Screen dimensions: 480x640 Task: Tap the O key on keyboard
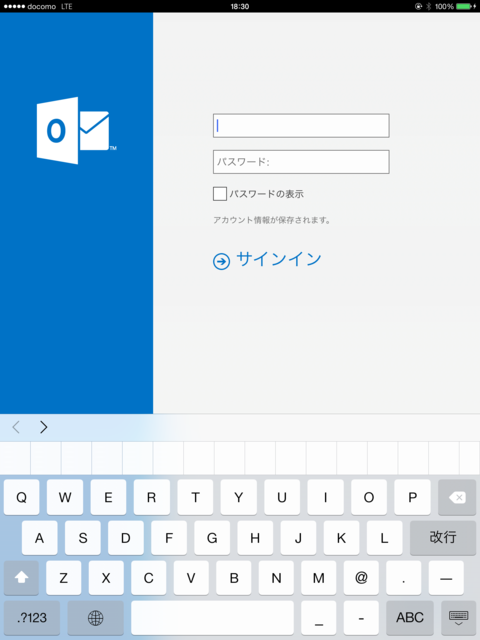tap(369, 497)
